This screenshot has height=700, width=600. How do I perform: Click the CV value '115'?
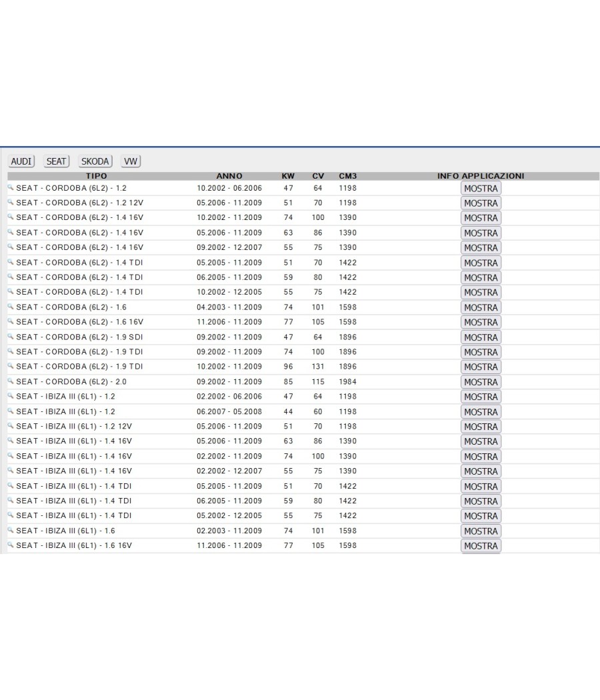(318, 382)
